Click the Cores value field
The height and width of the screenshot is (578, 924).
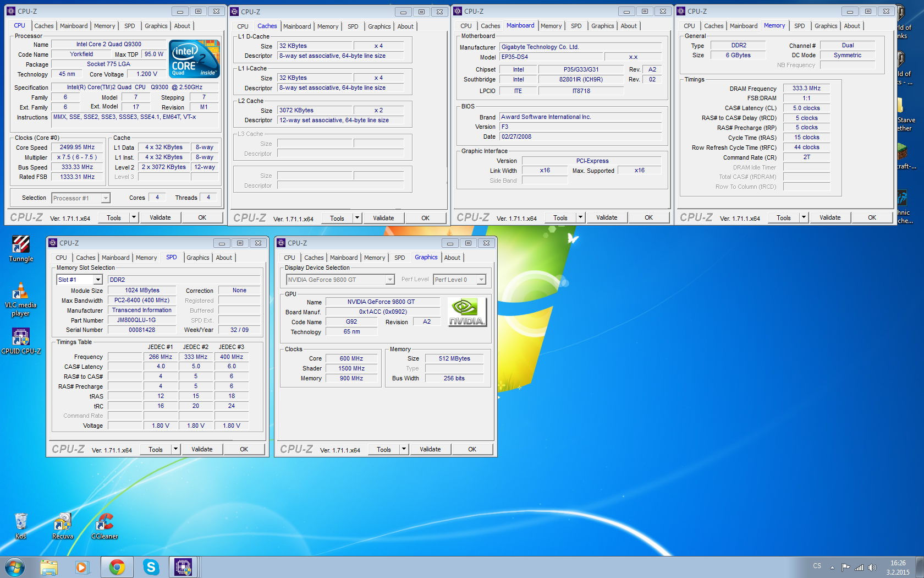pyautogui.click(x=157, y=198)
